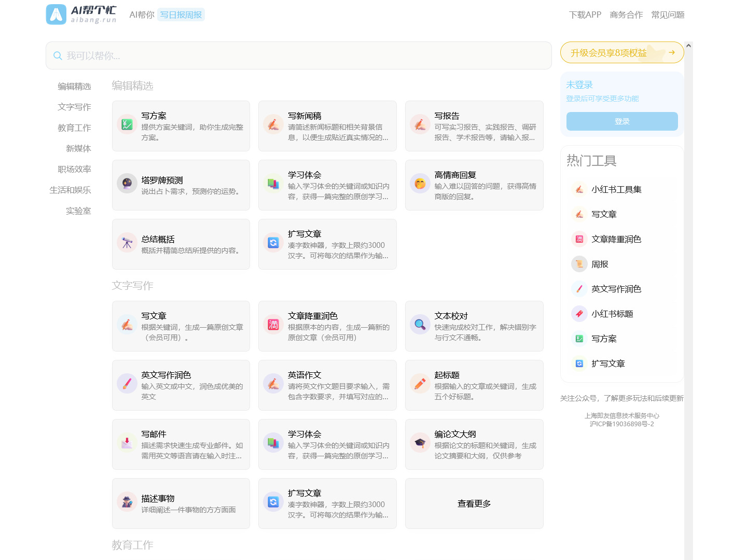The image size is (747, 560).
Task: Click the 总结概括 telescope icon
Action: [127, 243]
